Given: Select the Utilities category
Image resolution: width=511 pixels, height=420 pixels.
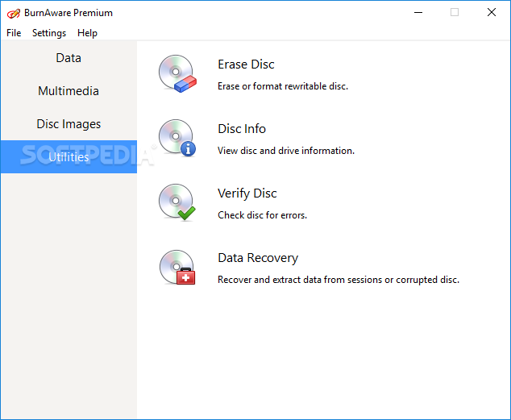Looking at the screenshot, I should (x=69, y=157).
